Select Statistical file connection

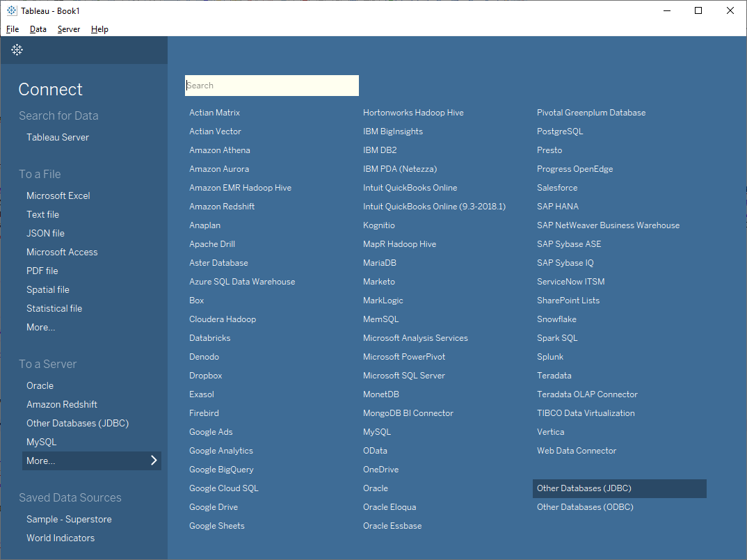pyautogui.click(x=54, y=308)
